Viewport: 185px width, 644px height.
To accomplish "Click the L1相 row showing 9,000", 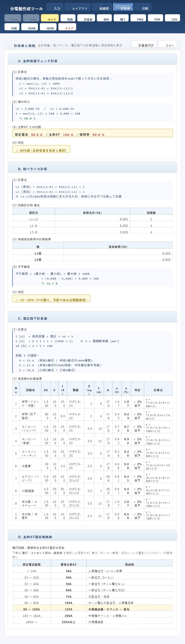I will point(92,252).
